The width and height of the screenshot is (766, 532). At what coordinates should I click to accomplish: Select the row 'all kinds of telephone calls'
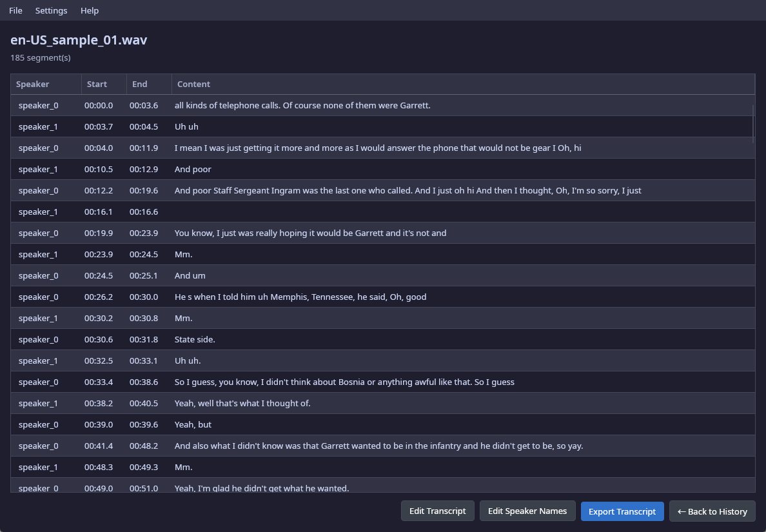click(x=382, y=106)
